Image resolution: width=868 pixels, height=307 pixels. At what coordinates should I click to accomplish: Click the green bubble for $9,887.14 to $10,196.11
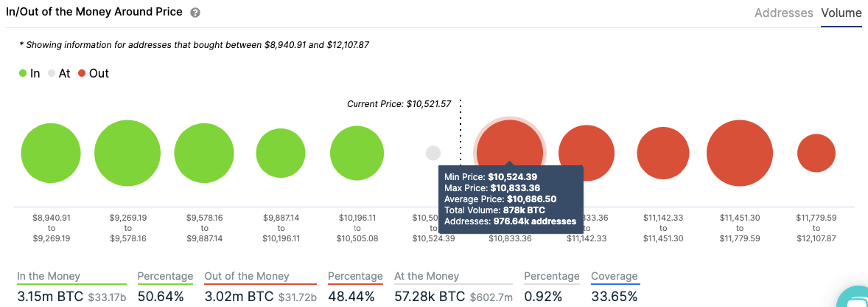tap(281, 153)
